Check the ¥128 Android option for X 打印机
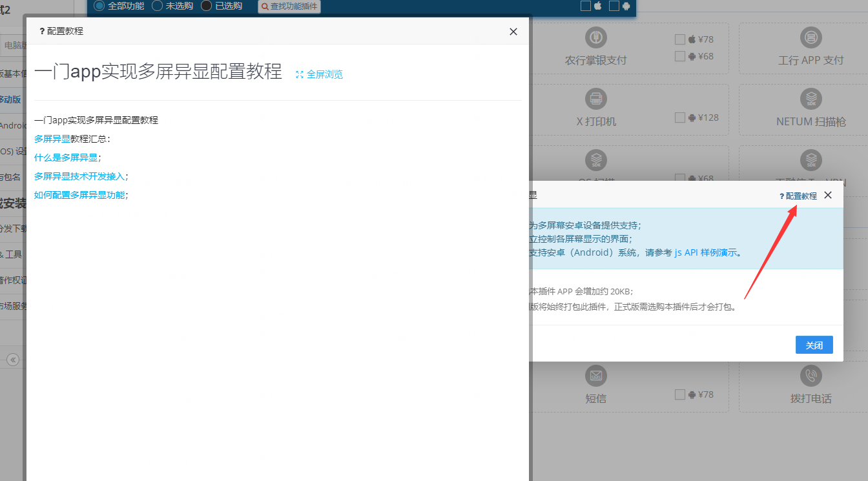This screenshot has height=481, width=868. [x=679, y=118]
